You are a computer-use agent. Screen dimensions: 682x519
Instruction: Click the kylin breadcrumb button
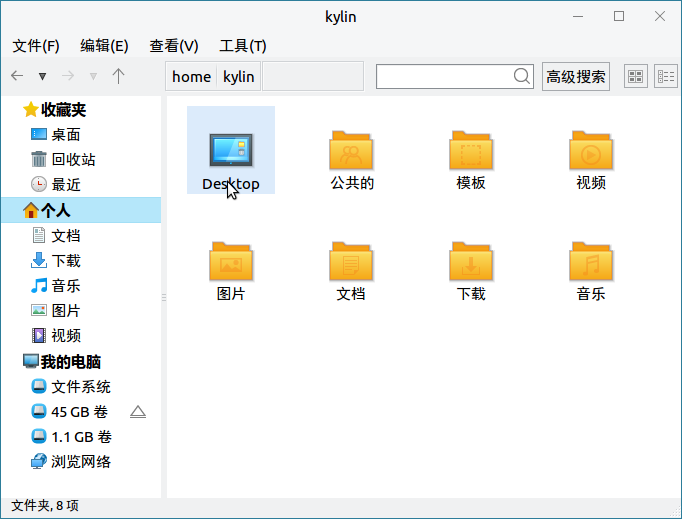[238, 77]
